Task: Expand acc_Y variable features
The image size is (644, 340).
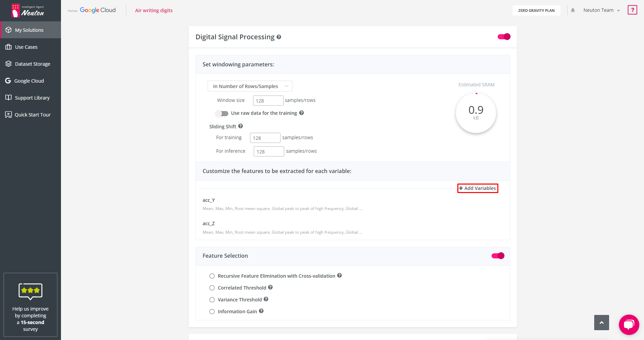Action: click(x=209, y=200)
